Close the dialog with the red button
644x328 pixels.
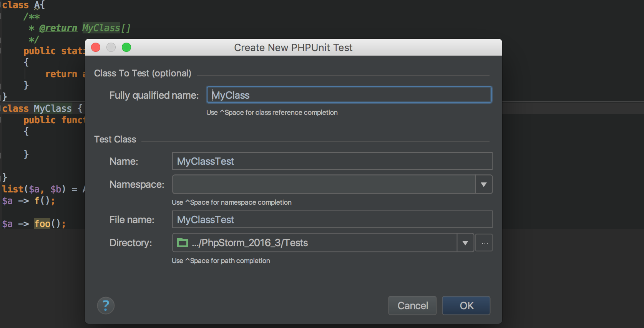click(x=96, y=47)
